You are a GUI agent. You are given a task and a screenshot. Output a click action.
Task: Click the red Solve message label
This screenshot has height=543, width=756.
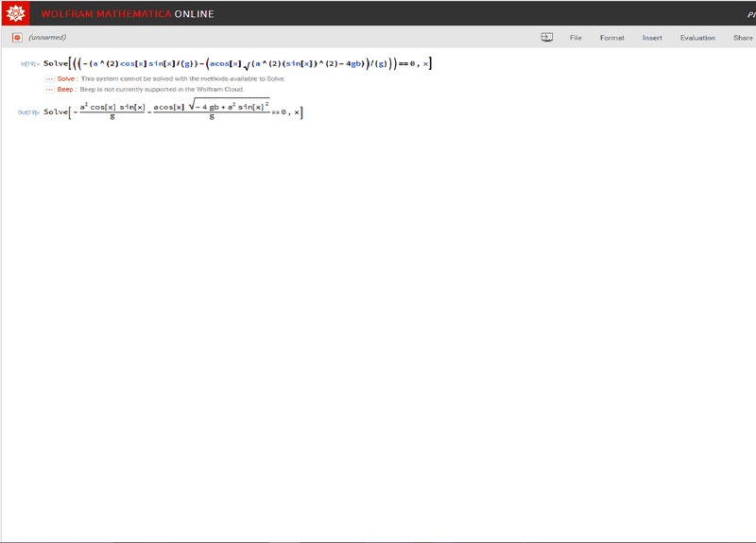point(65,78)
